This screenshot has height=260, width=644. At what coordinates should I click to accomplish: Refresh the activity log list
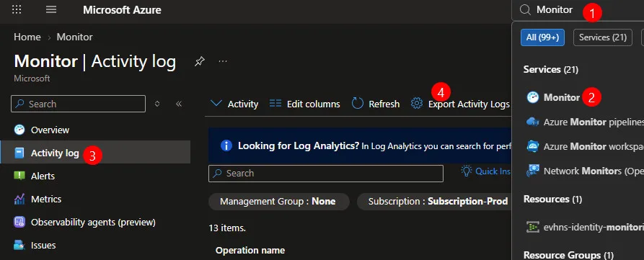(376, 104)
